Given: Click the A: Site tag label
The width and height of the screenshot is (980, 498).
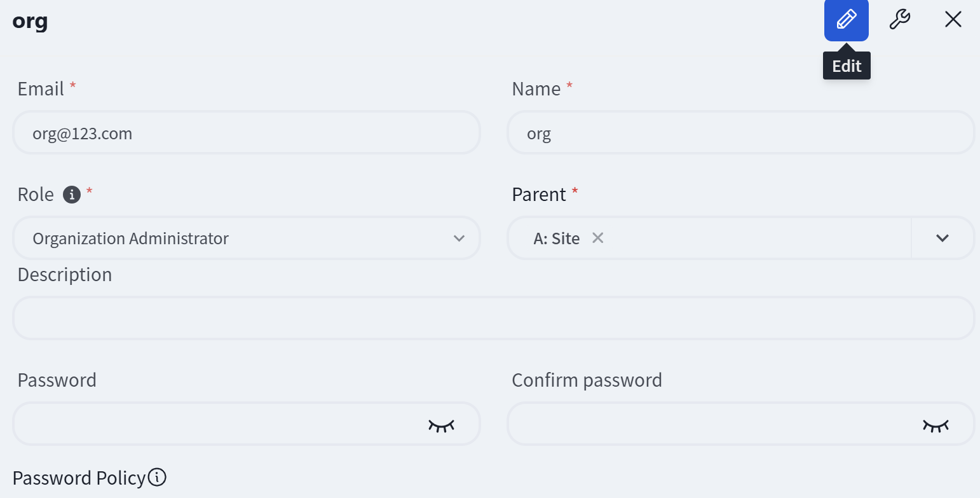Looking at the screenshot, I should 557,239.
